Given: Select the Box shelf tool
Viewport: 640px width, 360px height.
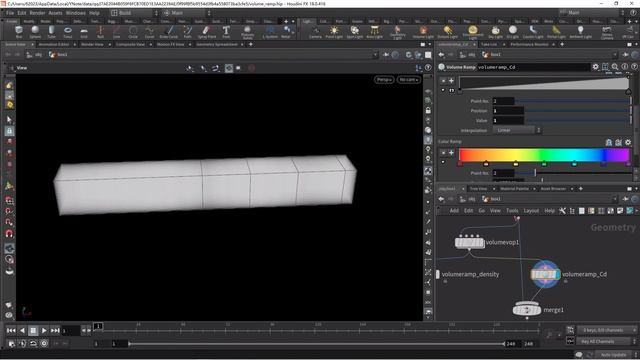Looking at the screenshot, I should point(18,31).
